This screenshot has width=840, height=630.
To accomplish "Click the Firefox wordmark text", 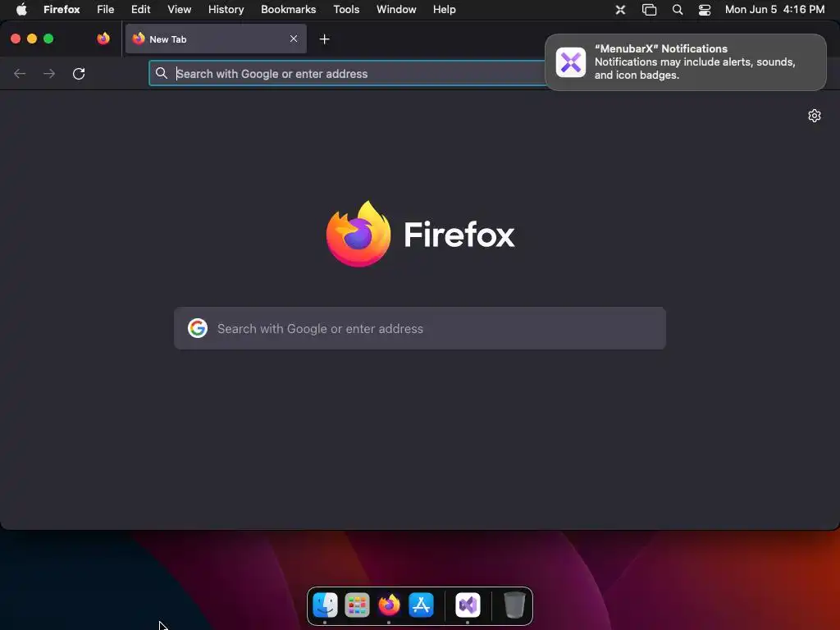I will pyautogui.click(x=459, y=235).
